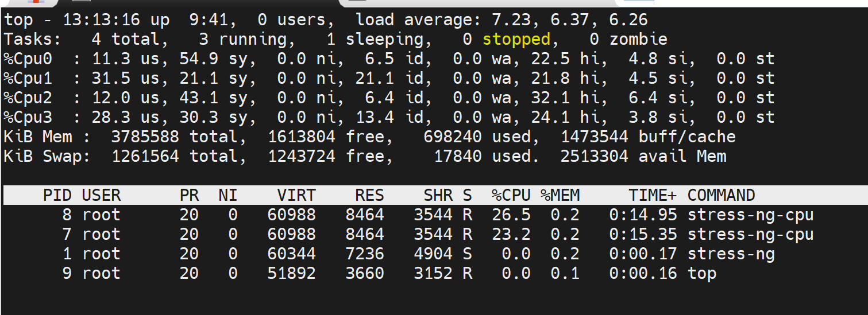Click the RES column header

[369, 196]
